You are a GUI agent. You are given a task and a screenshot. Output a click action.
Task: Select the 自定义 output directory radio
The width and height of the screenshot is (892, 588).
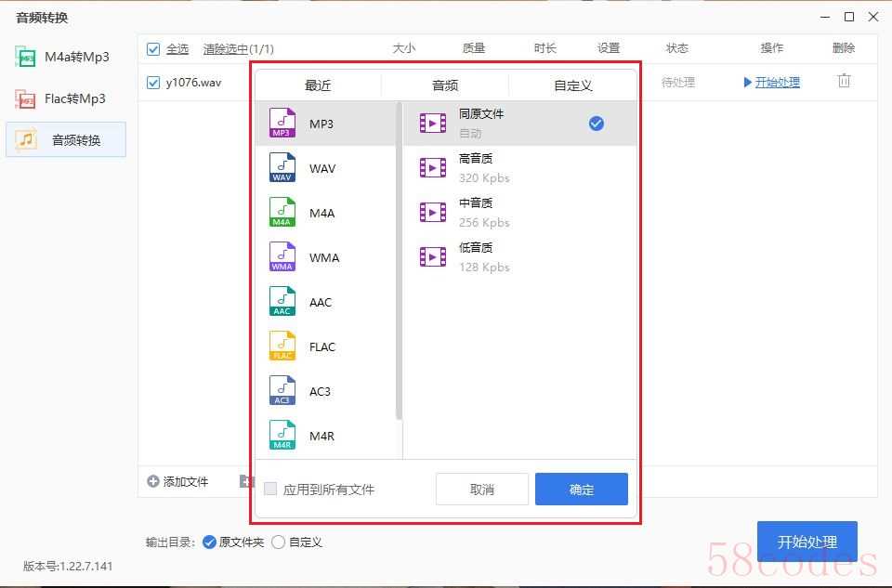(278, 542)
